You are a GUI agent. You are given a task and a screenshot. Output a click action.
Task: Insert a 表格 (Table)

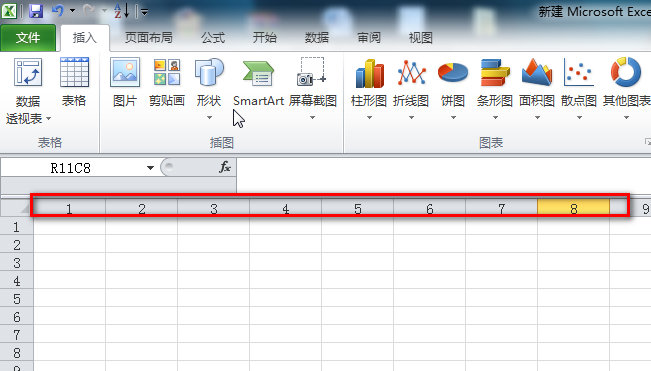pos(74,82)
